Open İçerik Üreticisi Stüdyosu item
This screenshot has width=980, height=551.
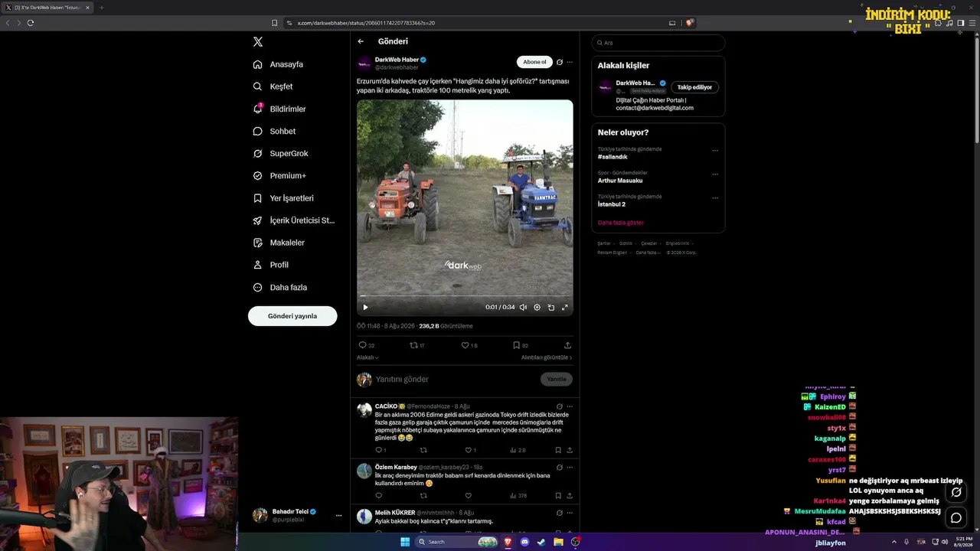[294, 220]
